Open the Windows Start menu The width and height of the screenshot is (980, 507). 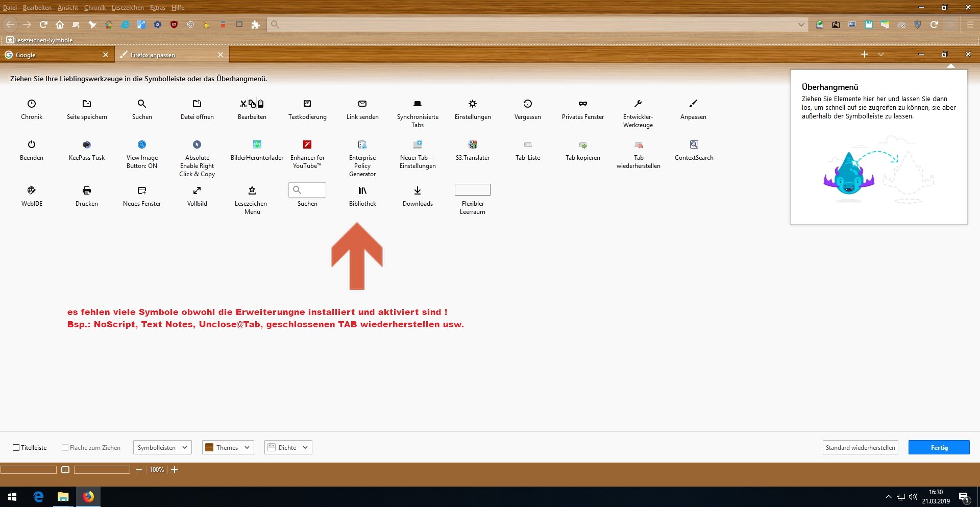(x=12, y=497)
